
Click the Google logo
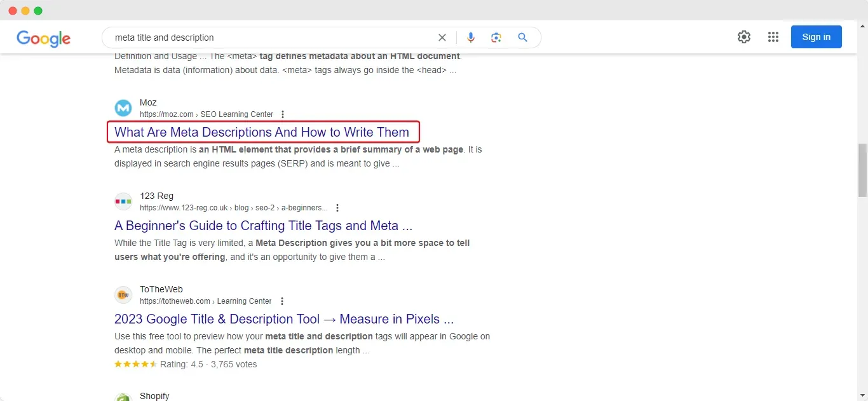(43, 38)
